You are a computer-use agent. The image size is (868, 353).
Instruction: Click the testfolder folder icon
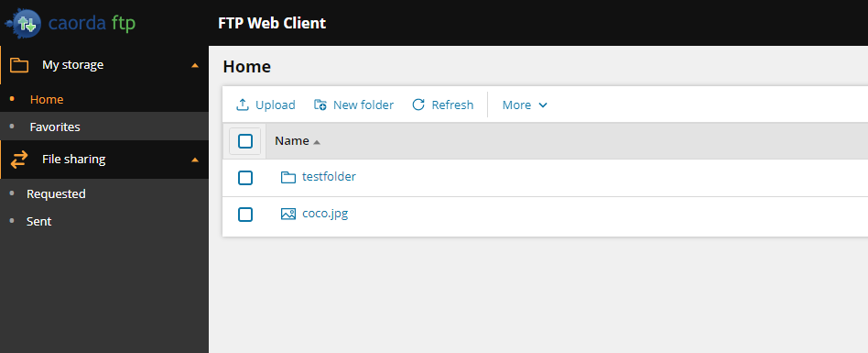tap(288, 177)
